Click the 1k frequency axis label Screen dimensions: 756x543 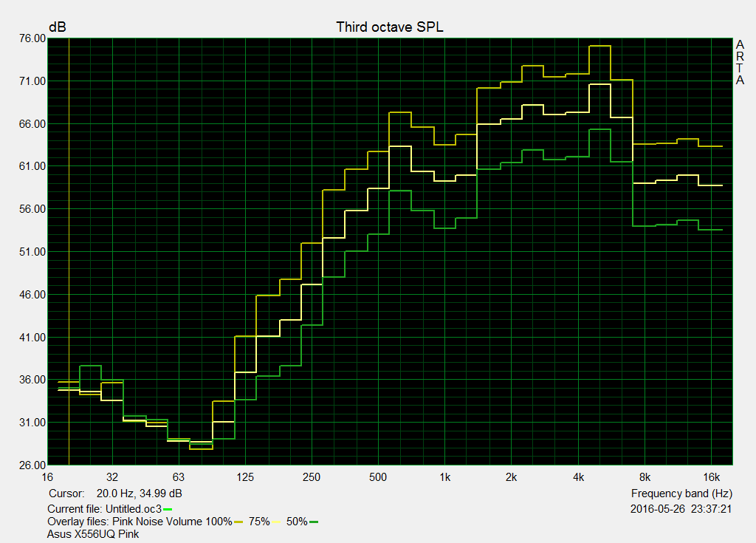click(445, 477)
